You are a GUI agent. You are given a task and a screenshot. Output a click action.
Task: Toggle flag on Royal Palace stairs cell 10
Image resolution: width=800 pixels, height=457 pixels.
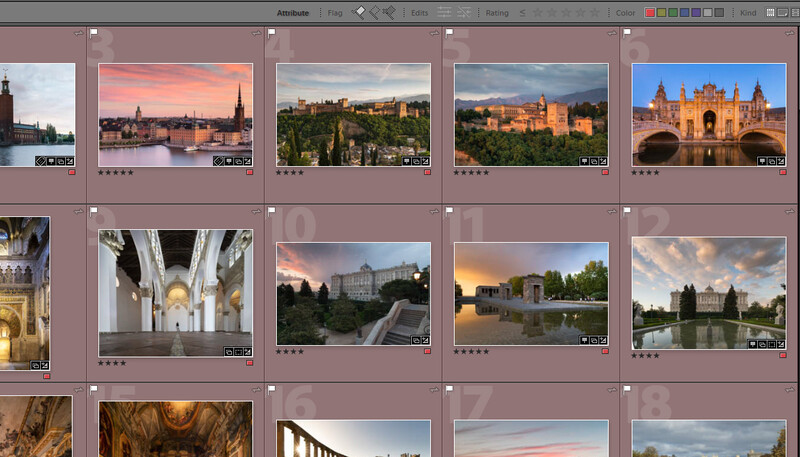271,211
